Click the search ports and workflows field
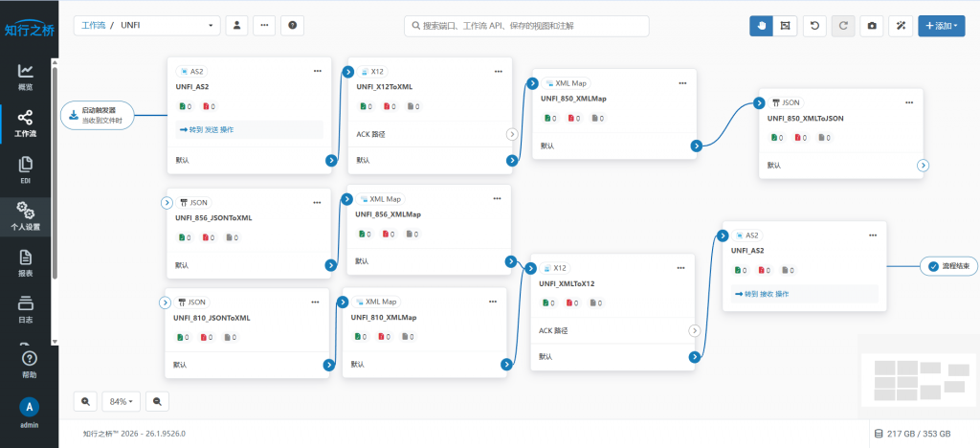980x448 pixels. click(526, 26)
